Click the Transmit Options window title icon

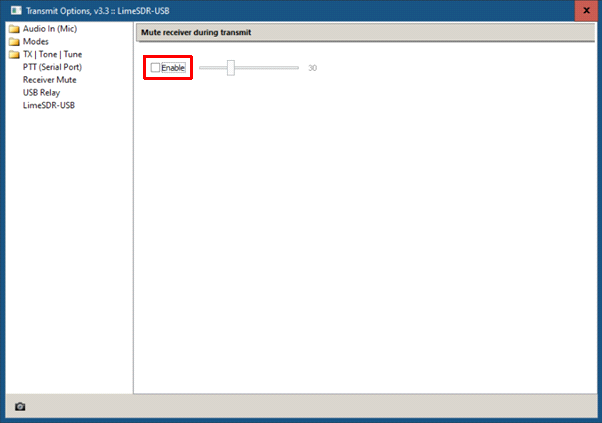[16, 10]
